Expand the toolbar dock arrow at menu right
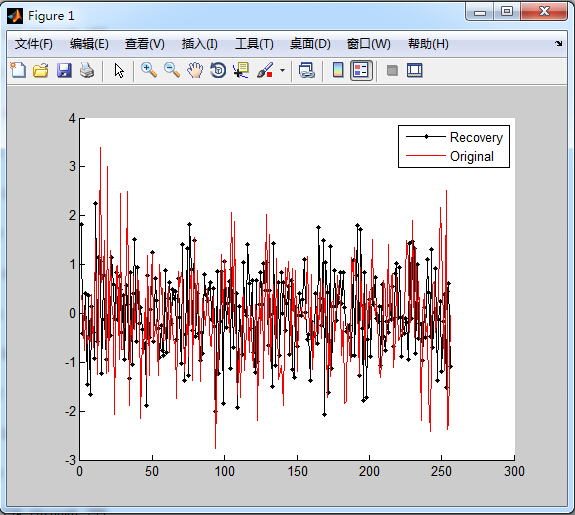575x515 pixels. point(558,44)
